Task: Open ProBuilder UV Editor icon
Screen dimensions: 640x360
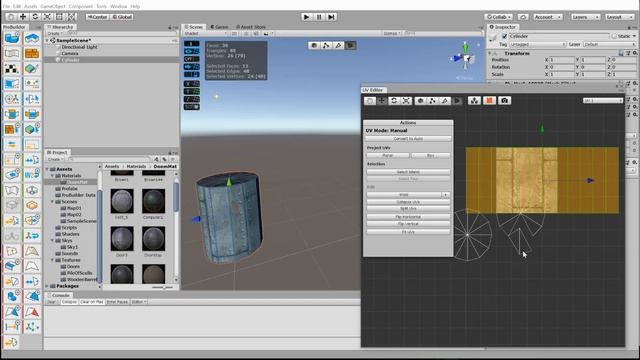Action: [12, 53]
